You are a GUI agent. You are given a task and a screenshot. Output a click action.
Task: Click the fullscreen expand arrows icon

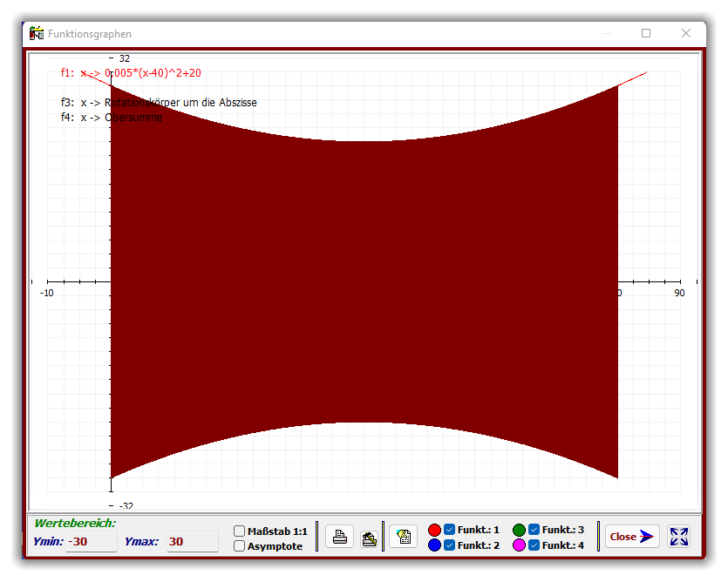pos(678,537)
